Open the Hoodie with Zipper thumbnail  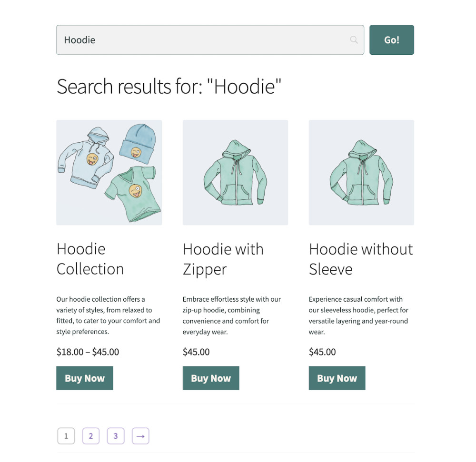pyautogui.click(x=235, y=172)
